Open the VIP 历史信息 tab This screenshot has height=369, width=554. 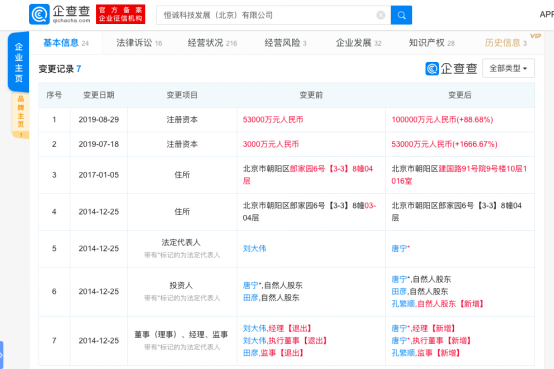(x=506, y=43)
